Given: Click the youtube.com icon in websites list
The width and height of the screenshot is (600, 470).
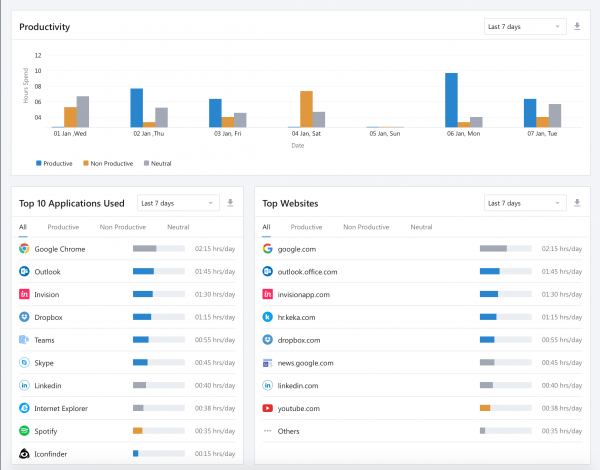Looking at the screenshot, I should pos(267,408).
